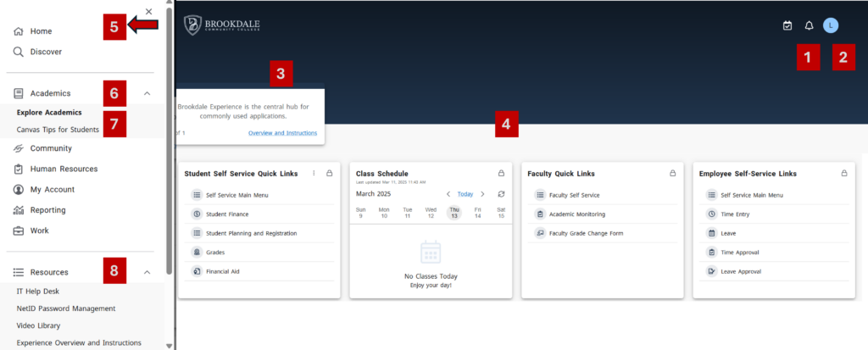Click the Academics book icon
Viewport: 868px width, 350px height.
point(19,93)
